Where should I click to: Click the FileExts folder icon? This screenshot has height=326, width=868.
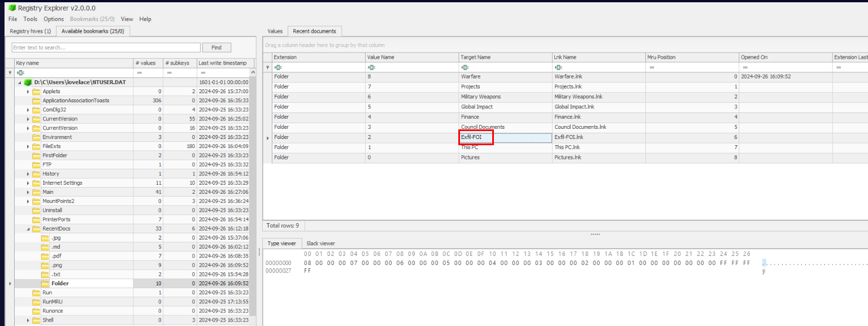point(36,146)
